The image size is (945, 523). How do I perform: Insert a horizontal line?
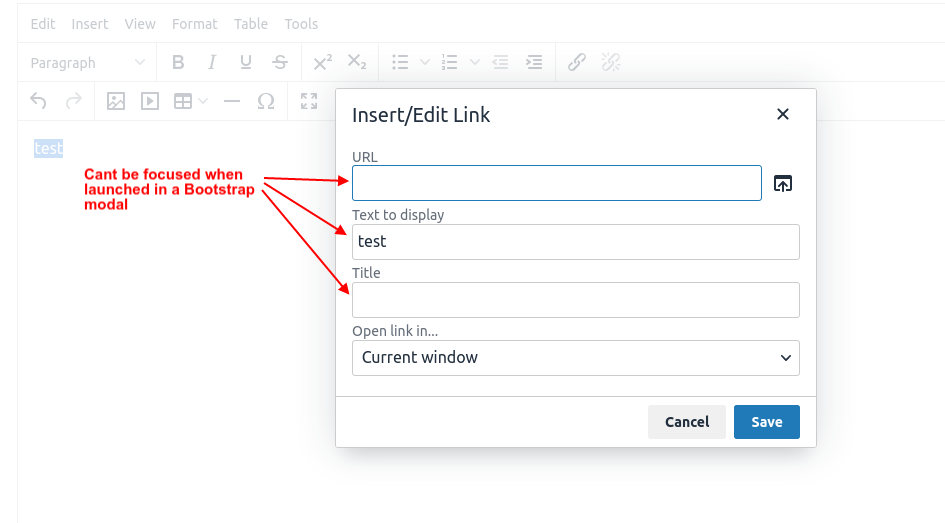pos(232,101)
